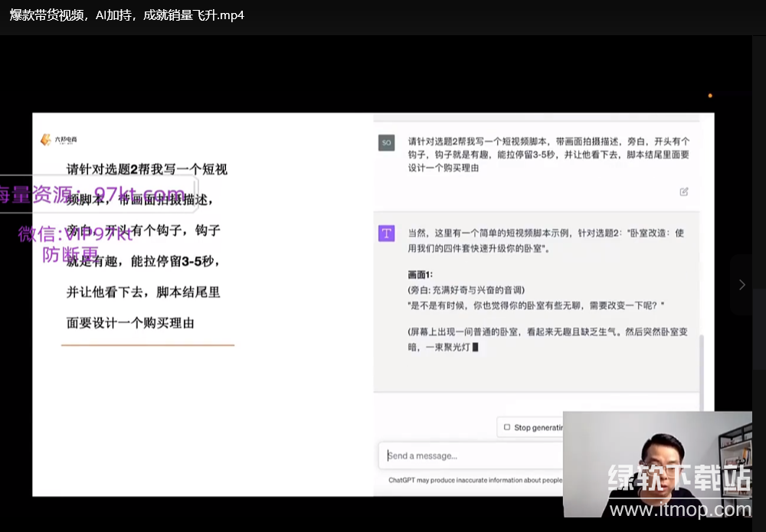Click the video file title at top

tap(127, 15)
